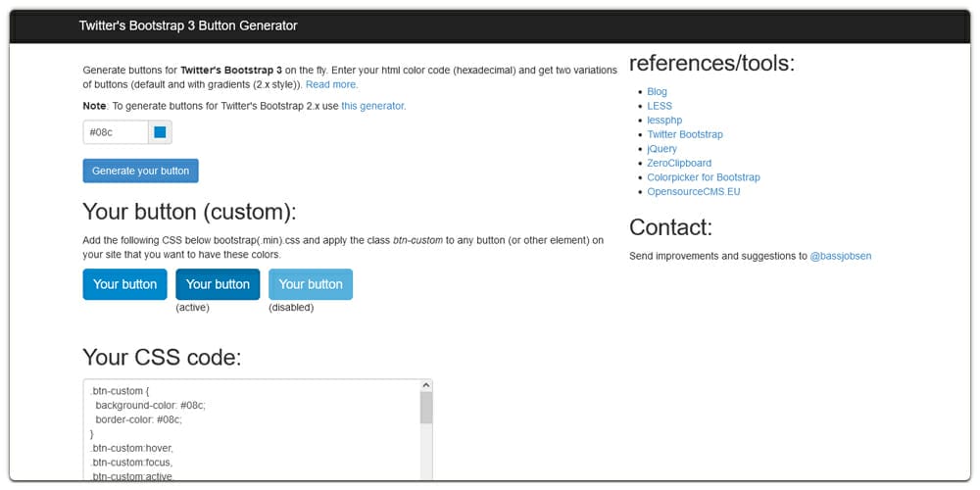Click the hex color input field
The height and width of the screenshot is (490, 980).
pyautogui.click(x=116, y=132)
